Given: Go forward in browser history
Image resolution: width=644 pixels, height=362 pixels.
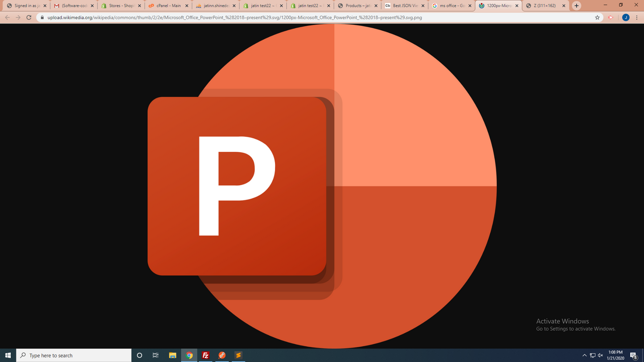Looking at the screenshot, I should 18,17.
